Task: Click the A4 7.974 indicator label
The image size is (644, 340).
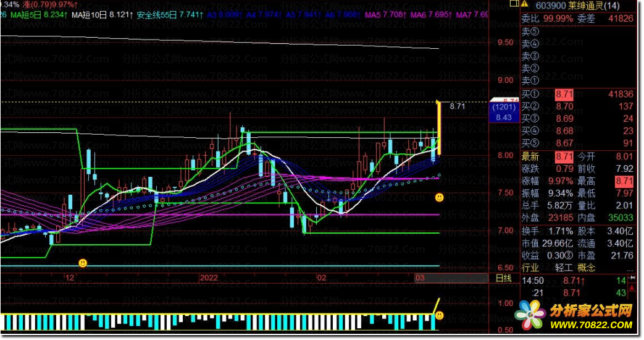Action: 264,15
